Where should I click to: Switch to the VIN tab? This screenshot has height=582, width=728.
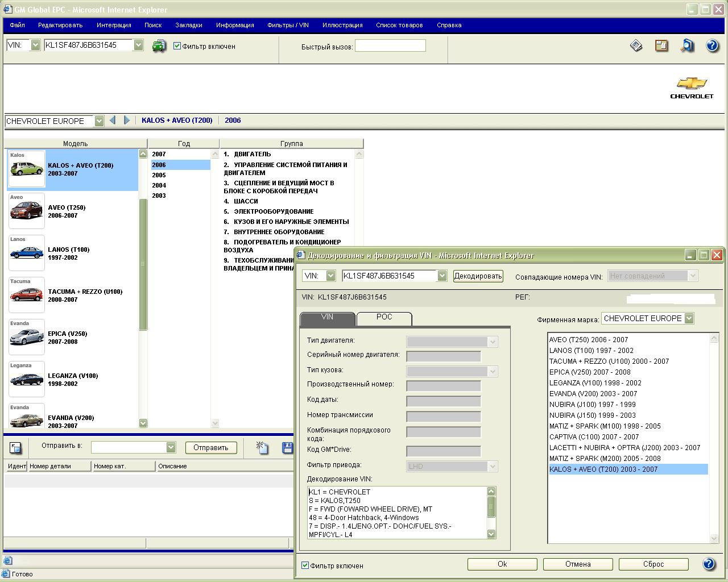click(x=327, y=318)
